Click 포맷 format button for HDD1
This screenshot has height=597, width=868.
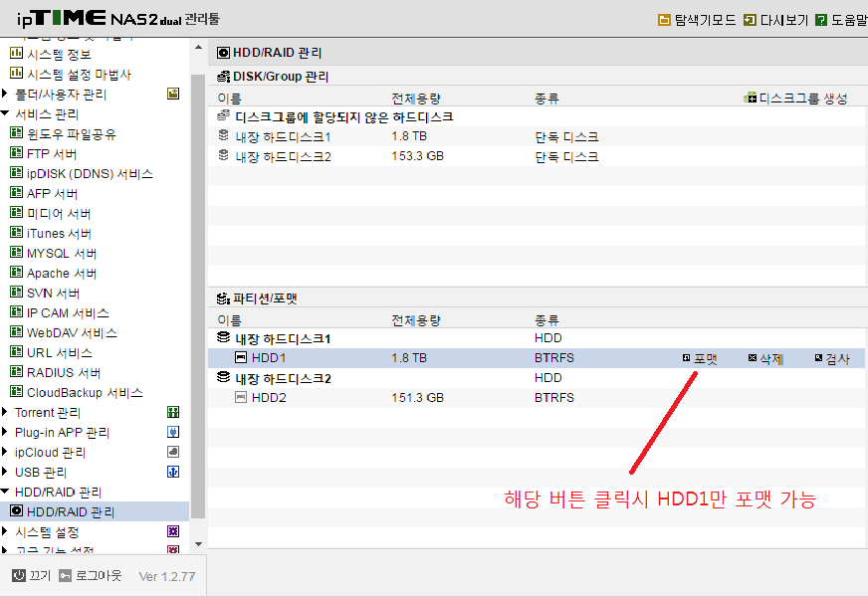700,358
